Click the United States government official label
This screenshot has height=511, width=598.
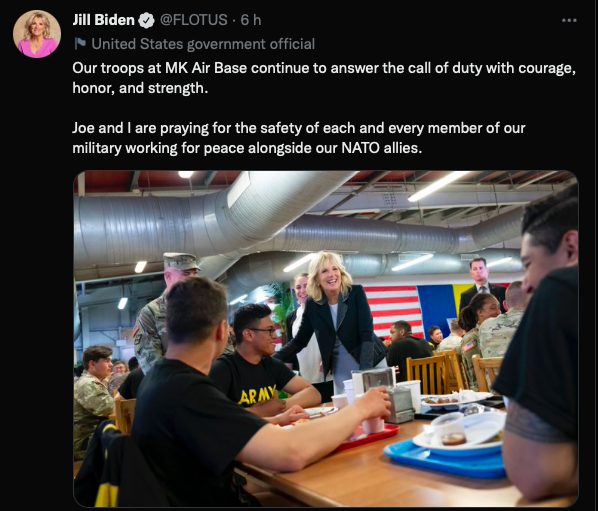point(203,44)
